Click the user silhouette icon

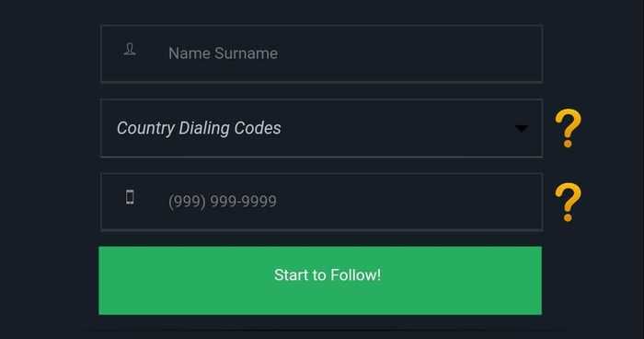click(x=130, y=50)
